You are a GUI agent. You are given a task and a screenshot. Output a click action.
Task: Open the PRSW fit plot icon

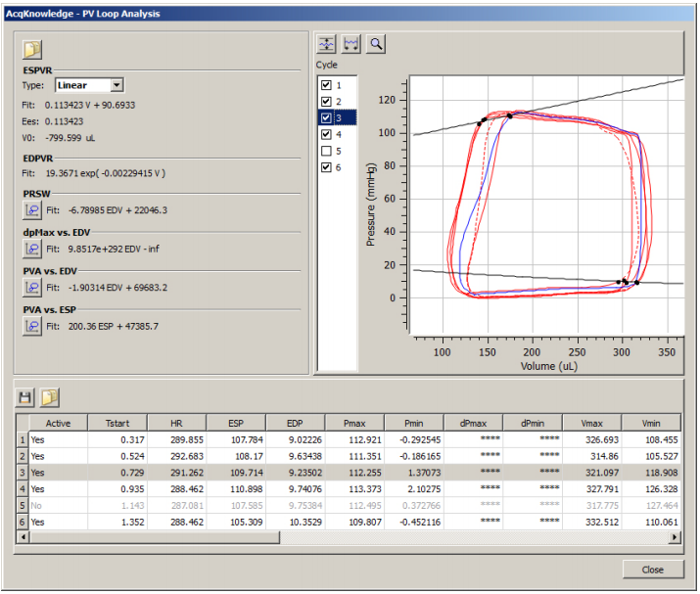point(32,209)
